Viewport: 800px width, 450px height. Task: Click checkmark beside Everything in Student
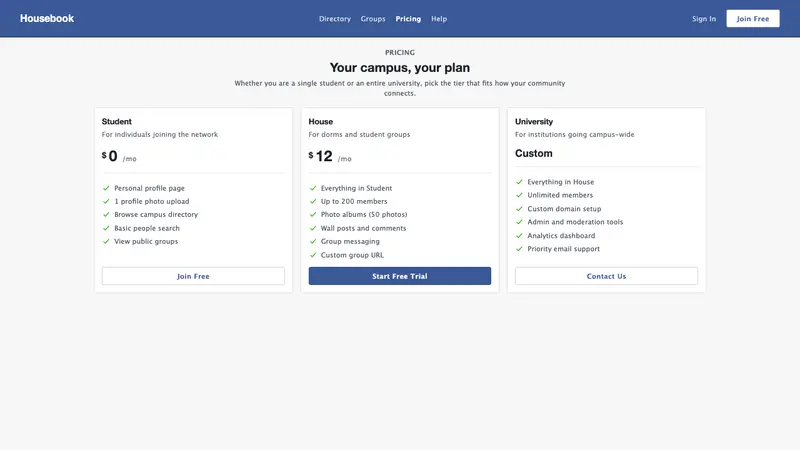313,188
